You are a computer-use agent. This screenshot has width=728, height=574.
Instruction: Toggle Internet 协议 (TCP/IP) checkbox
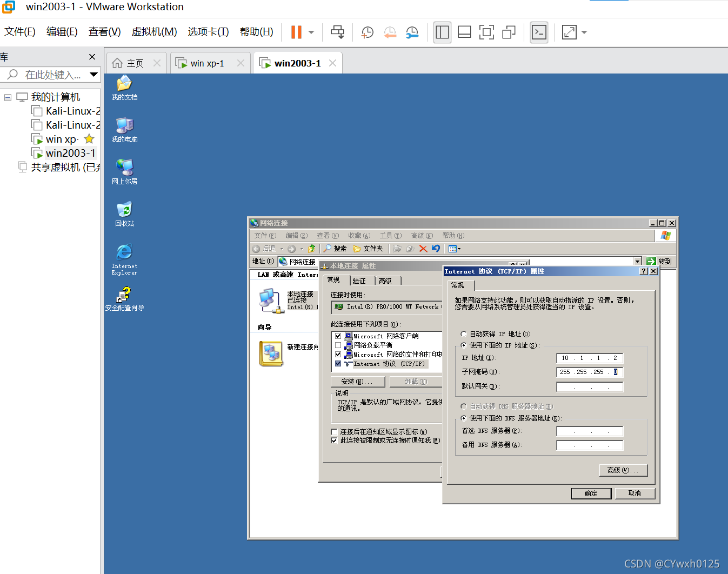338,364
